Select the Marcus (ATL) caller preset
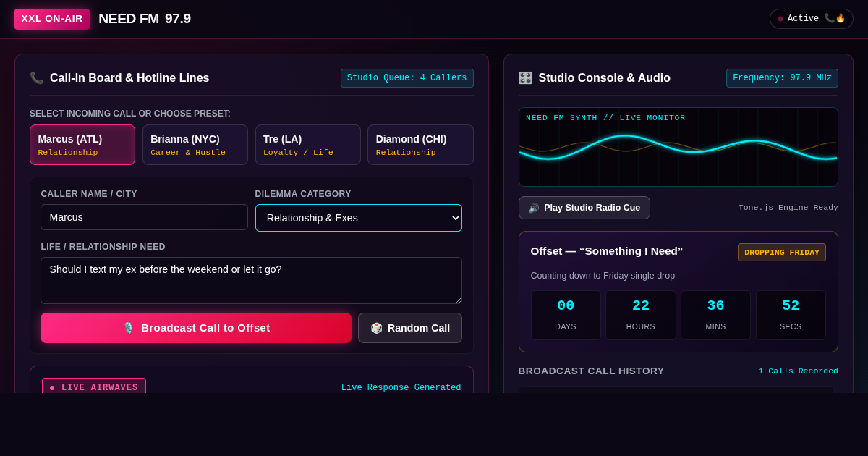 click(x=82, y=145)
